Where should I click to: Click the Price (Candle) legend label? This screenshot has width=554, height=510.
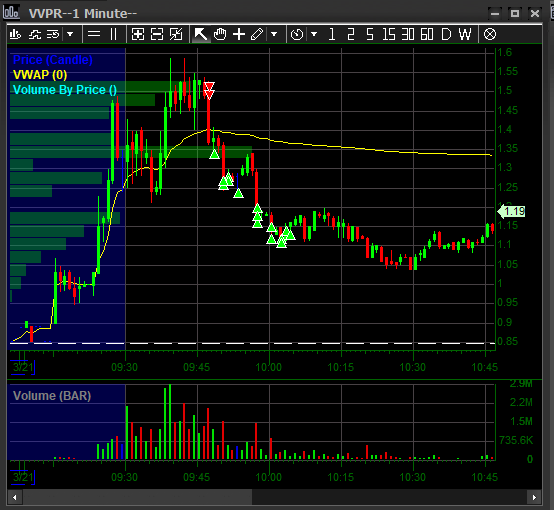coord(53,60)
